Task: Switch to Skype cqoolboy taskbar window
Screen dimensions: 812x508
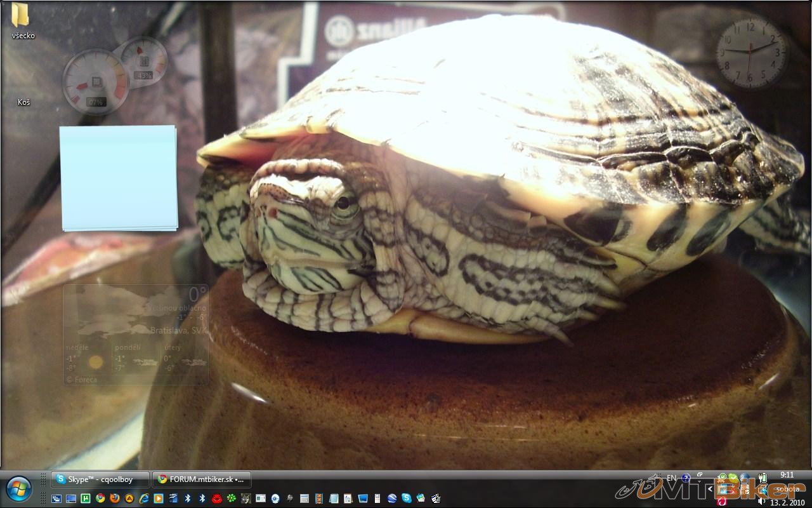Action: coord(100,479)
